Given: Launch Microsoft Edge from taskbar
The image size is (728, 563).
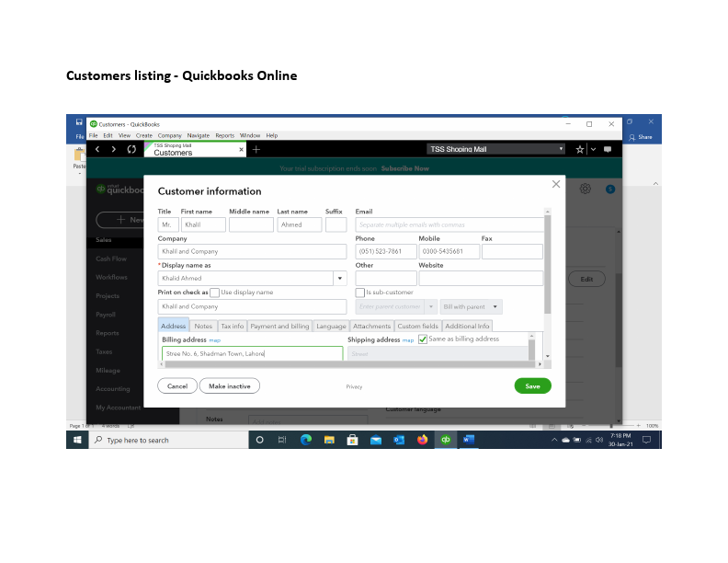Looking at the screenshot, I should (x=305, y=440).
